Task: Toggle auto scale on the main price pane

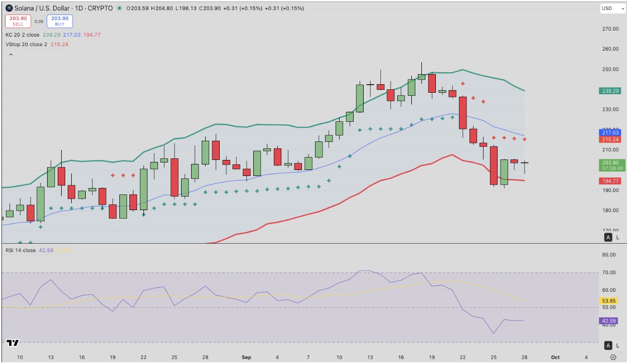Action: click(x=608, y=237)
